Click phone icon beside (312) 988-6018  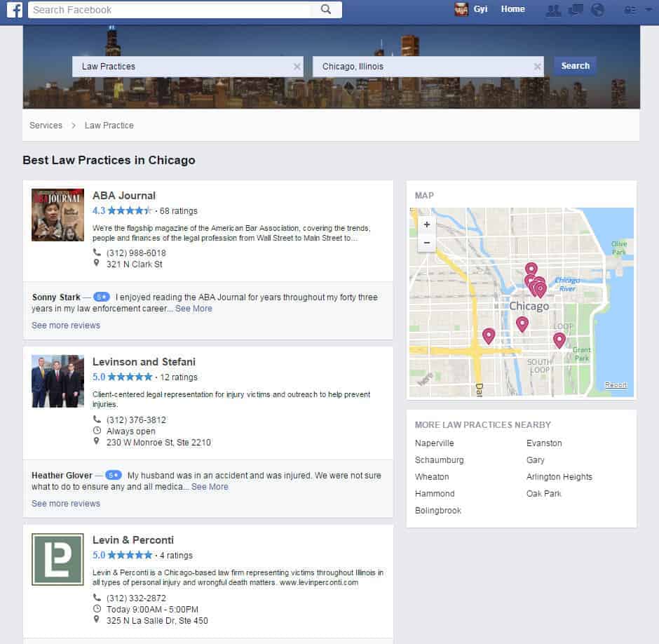(x=97, y=253)
